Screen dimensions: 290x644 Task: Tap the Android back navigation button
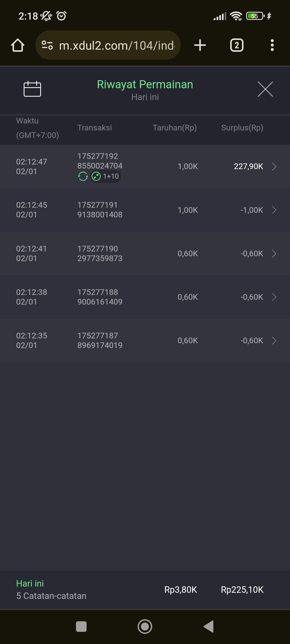click(x=209, y=627)
